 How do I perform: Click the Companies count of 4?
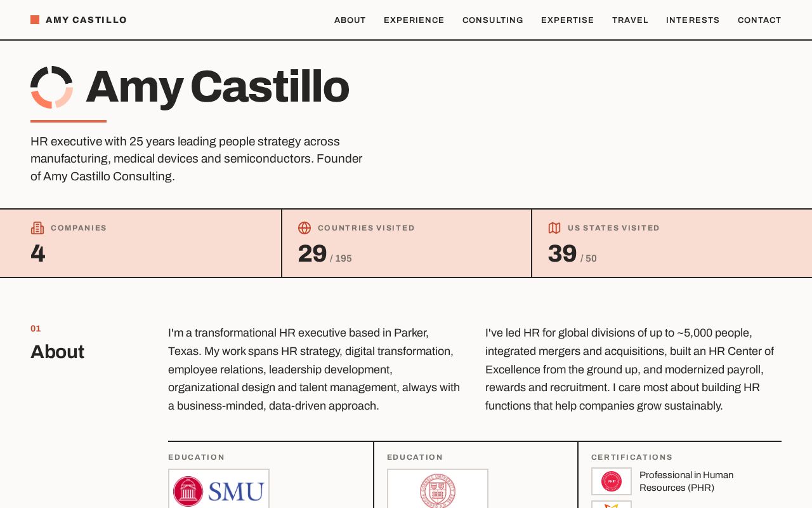(38, 254)
